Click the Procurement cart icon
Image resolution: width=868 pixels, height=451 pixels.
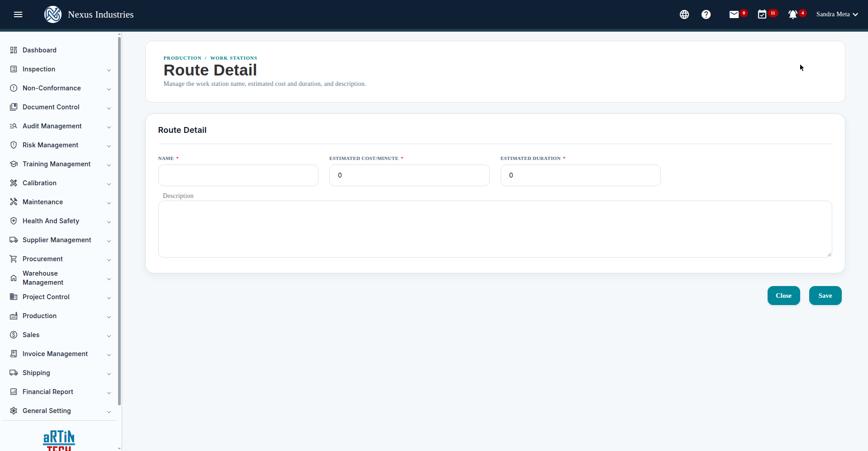click(x=14, y=259)
